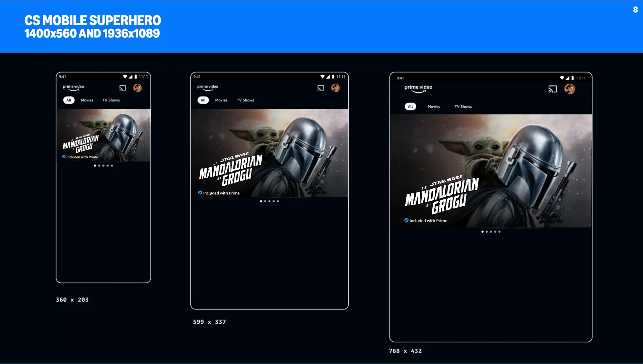
Task: Open profile avatar in the 768 x 432 mockup
Action: (x=570, y=89)
